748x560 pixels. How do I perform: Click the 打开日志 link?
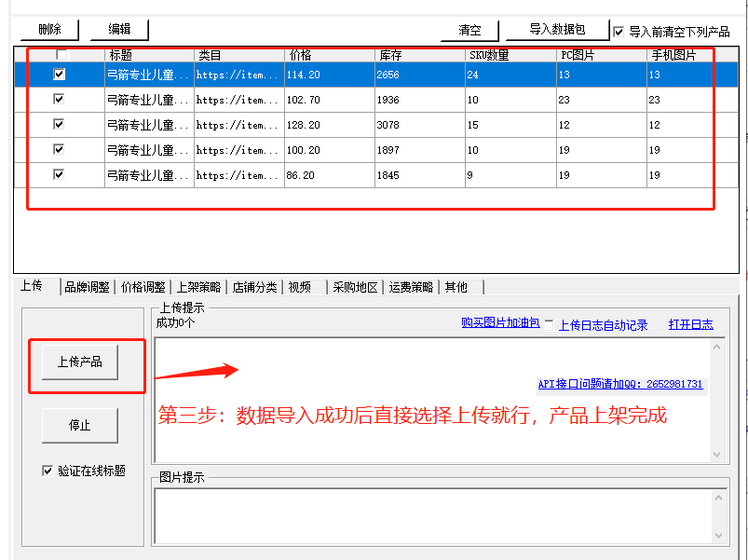coord(691,325)
